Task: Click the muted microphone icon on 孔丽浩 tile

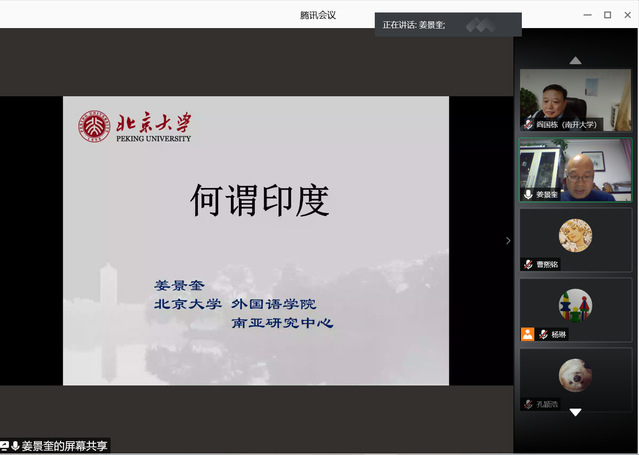Action: 528,404
